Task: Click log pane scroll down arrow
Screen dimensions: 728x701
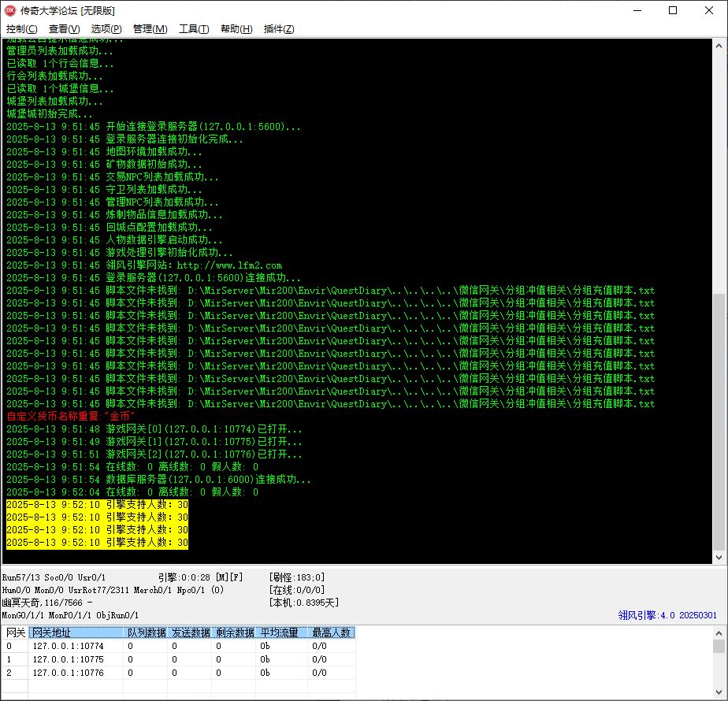Action: (x=719, y=558)
